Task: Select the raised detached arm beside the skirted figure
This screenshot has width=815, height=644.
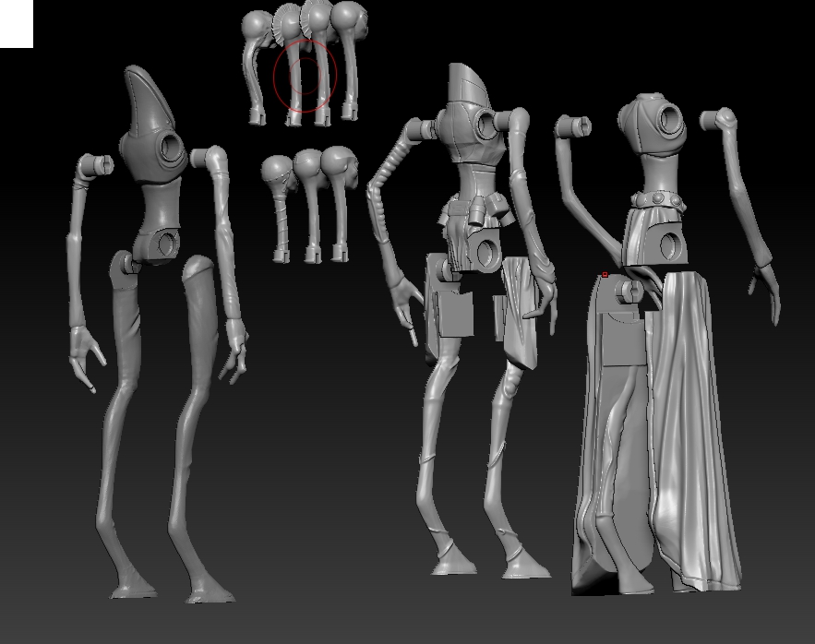Action: [588, 190]
